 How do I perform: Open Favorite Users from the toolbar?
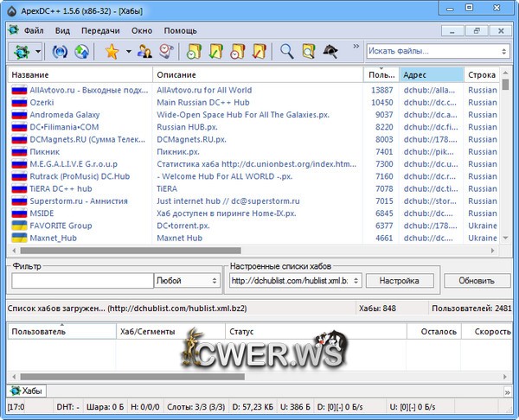coord(144,52)
